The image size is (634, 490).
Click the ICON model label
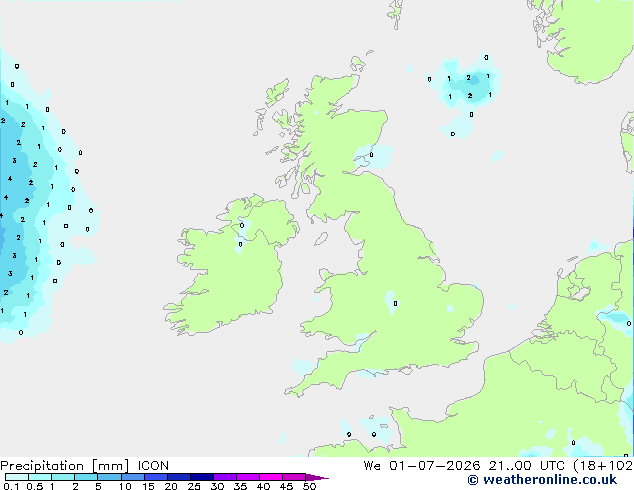click(153, 466)
